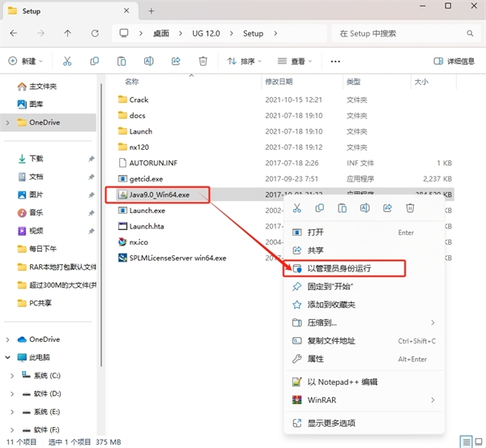Click the up arrow navigation button
Image resolution: width=486 pixels, height=448 pixels.
(67, 33)
